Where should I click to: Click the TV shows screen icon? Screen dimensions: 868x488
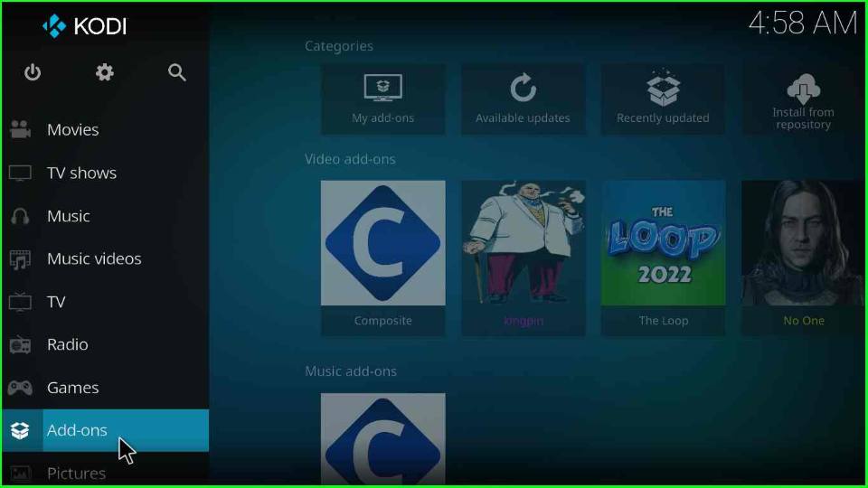tap(21, 173)
